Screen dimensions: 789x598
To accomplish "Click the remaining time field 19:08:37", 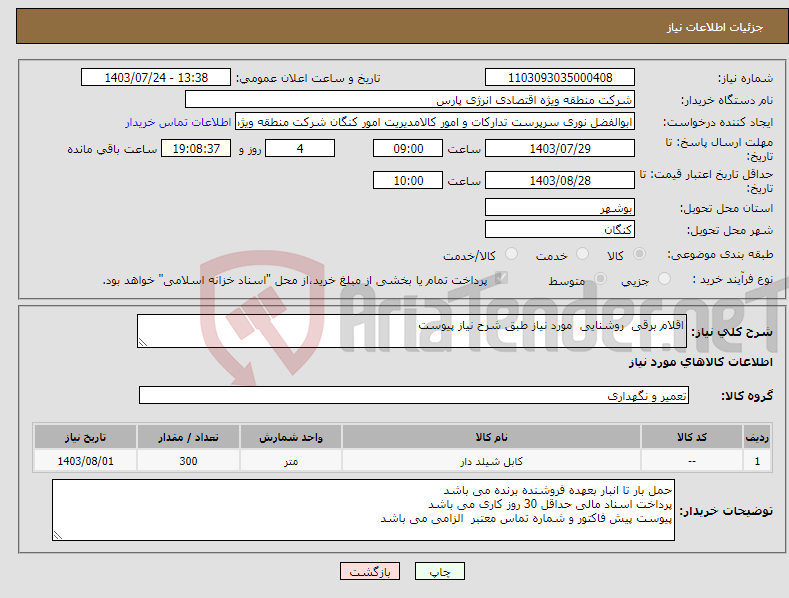I will [196, 148].
